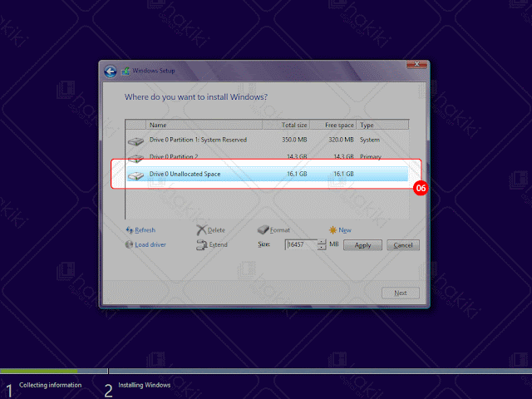Focus the Size input field

point(301,244)
